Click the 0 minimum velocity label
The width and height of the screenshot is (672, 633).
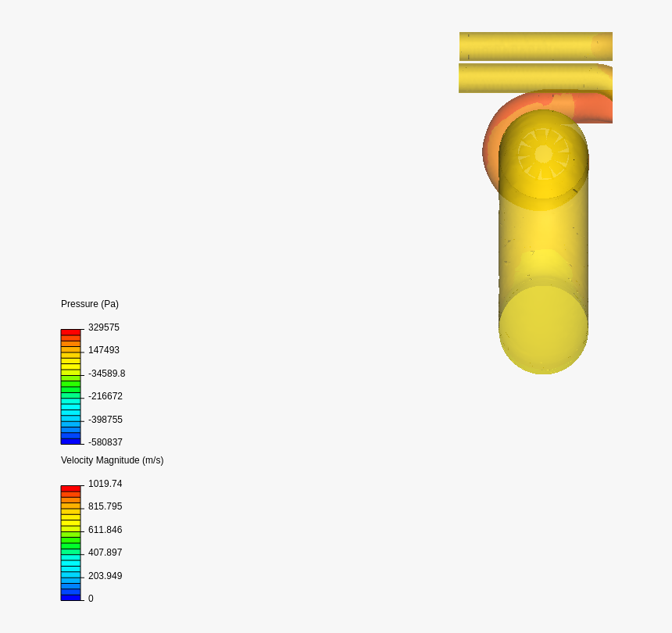[91, 599]
